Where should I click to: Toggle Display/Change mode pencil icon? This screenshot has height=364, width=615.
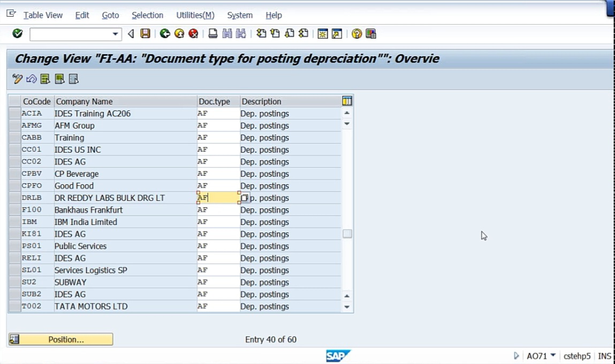(x=17, y=79)
